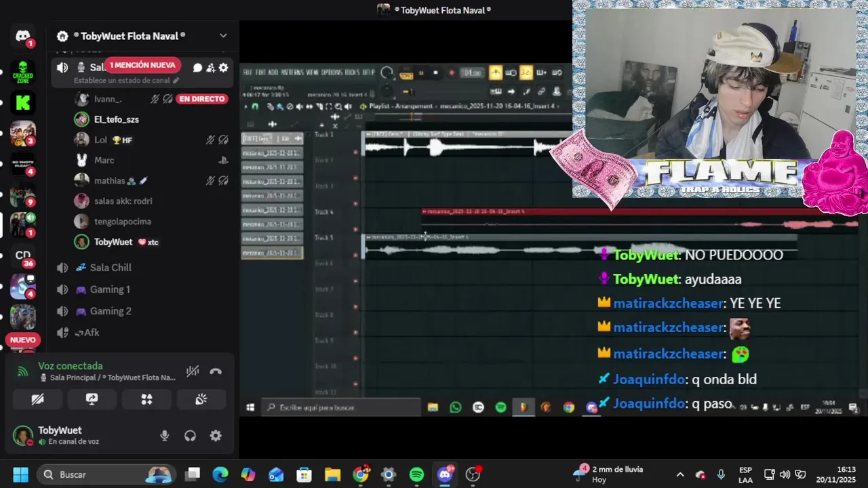Mute your Discord microphone
The height and width of the screenshot is (488, 868).
click(x=164, y=436)
